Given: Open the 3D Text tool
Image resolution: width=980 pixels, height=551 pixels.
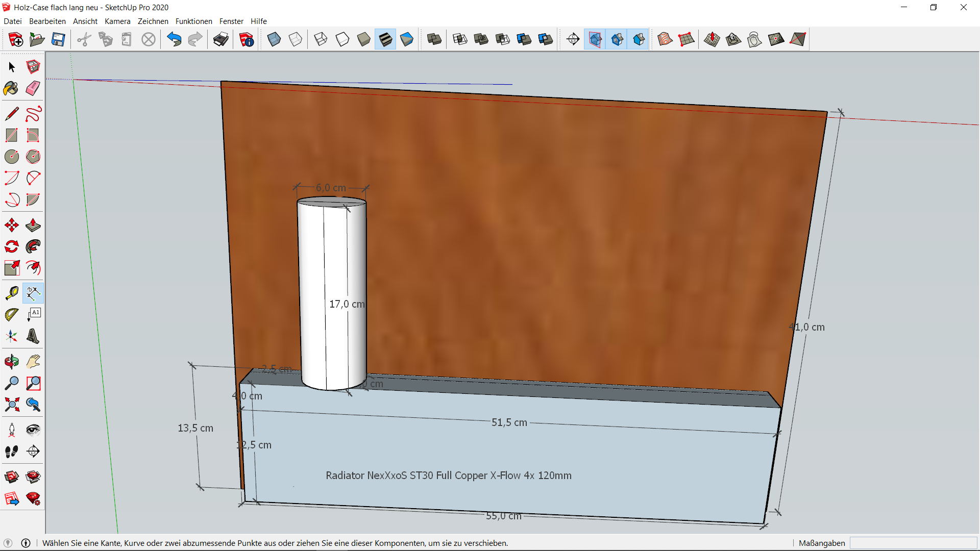Looking at the screenshot, I should 33,336.
